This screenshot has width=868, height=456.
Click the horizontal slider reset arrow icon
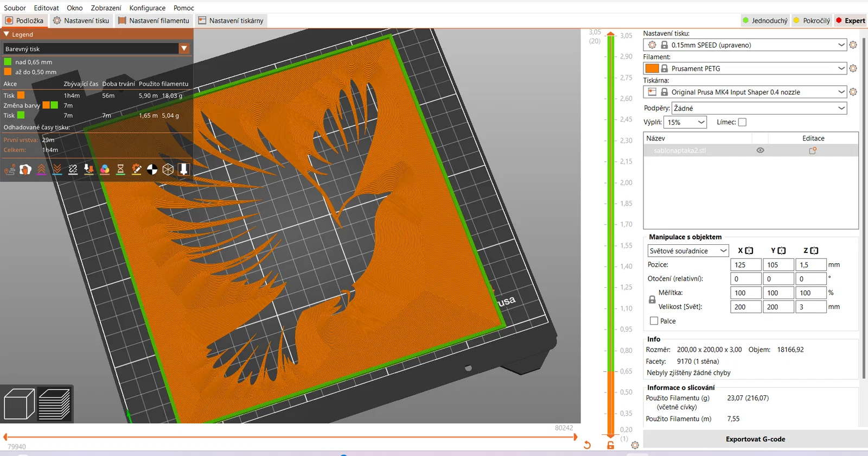coord(587,445)
